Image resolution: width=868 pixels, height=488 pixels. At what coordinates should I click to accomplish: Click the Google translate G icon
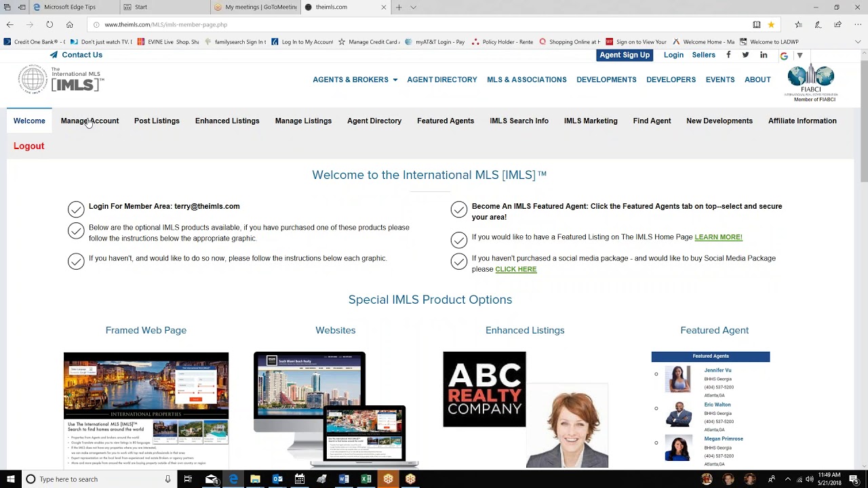[x=784, y=56]
